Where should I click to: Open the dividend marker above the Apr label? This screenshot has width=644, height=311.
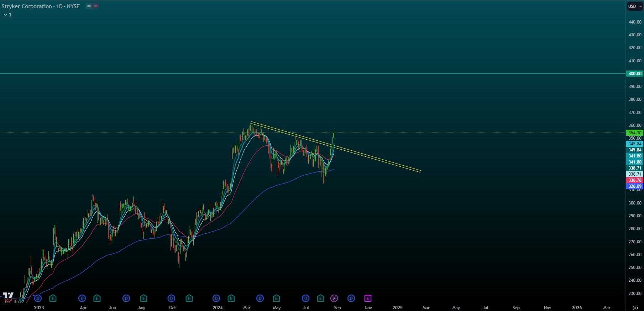click(82, 298)
